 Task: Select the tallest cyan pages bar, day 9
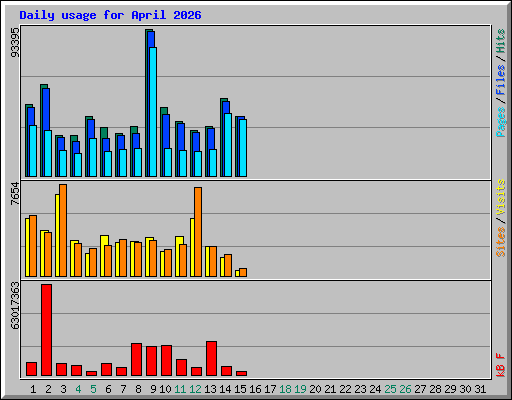click(153, 112)
